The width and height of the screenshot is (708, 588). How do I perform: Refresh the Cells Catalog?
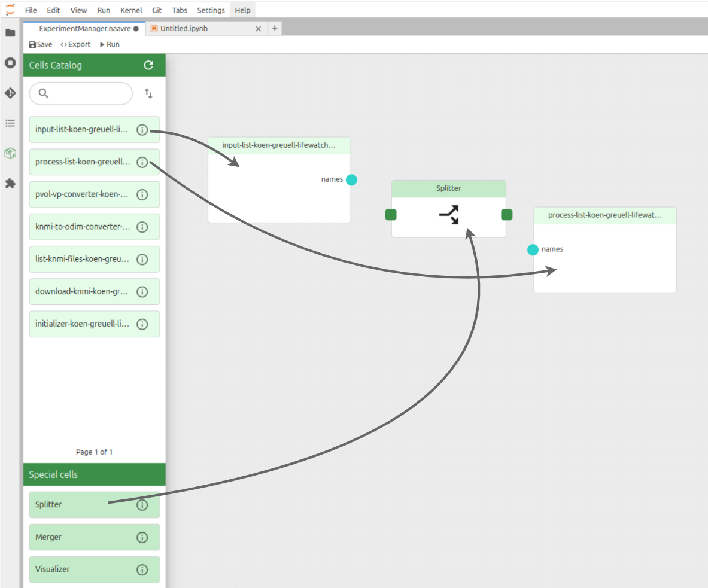[x=148, y=65]
